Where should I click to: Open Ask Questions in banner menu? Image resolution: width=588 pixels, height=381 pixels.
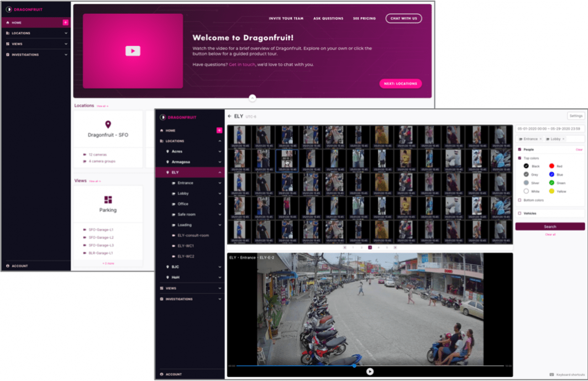(x=328, y=18)
